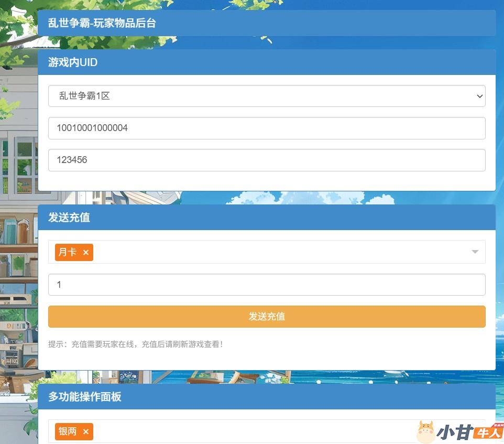Expand the recharge type list via gray triangle
Image resolution: width=504 pixels, height=444 pixels.
[x=475, y=252]
